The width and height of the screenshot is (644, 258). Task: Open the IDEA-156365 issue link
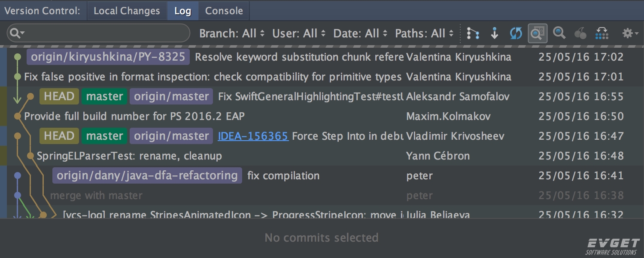253,136
